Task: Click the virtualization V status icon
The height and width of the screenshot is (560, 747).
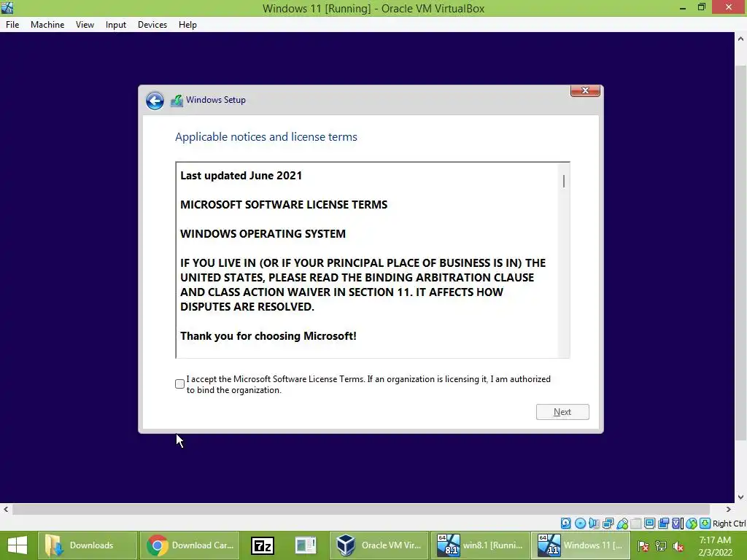Action: coord(677,524)
